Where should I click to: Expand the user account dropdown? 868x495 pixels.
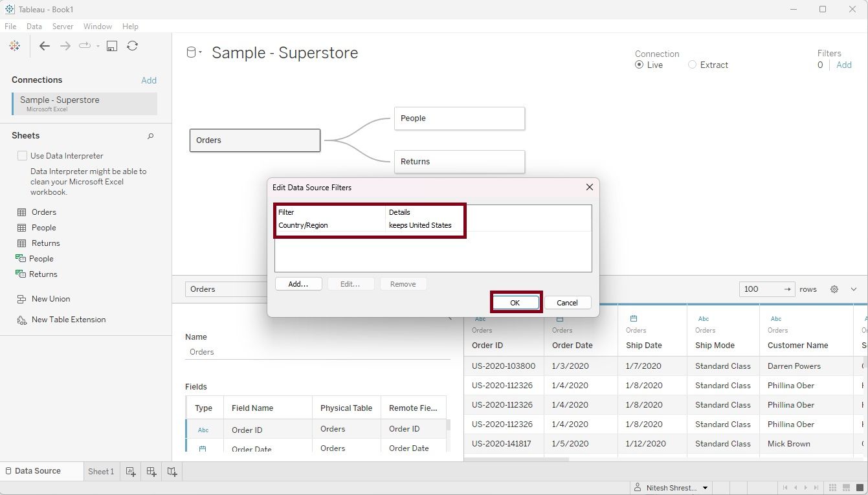tap(705, 488)
